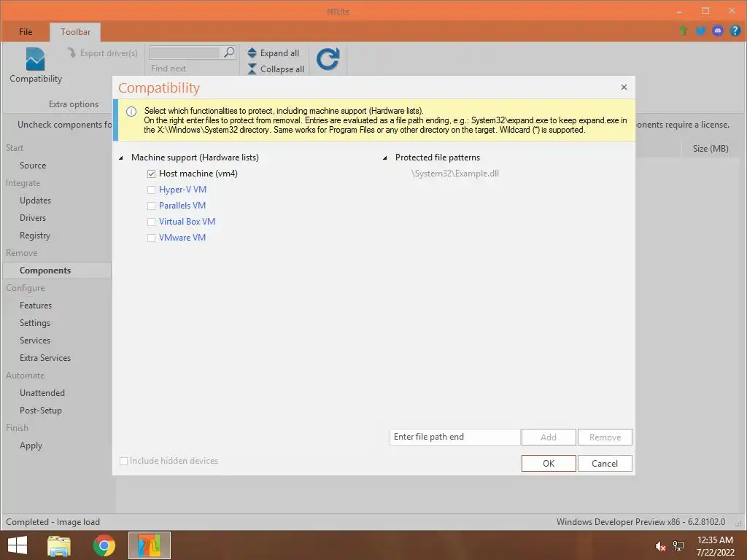Click the toolbar search text box
This screenshot has width=747, height=560.
[186, 52]
